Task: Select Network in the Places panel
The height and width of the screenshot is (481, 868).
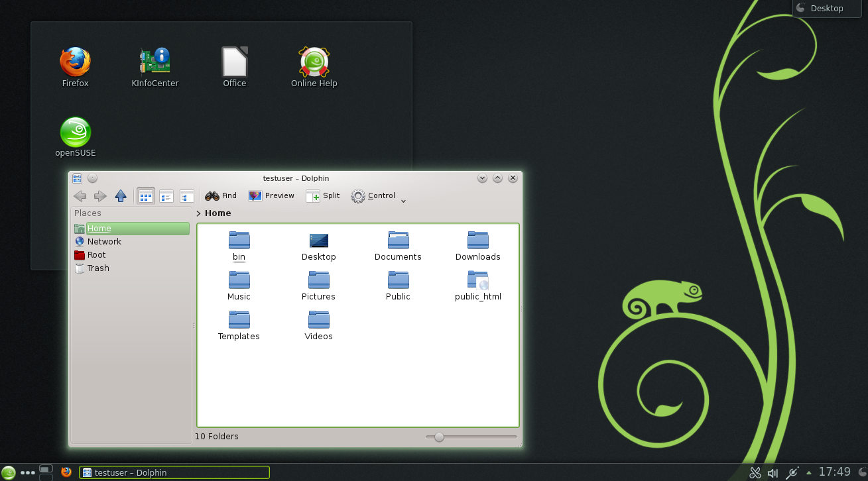Action: tap(104, 242)
